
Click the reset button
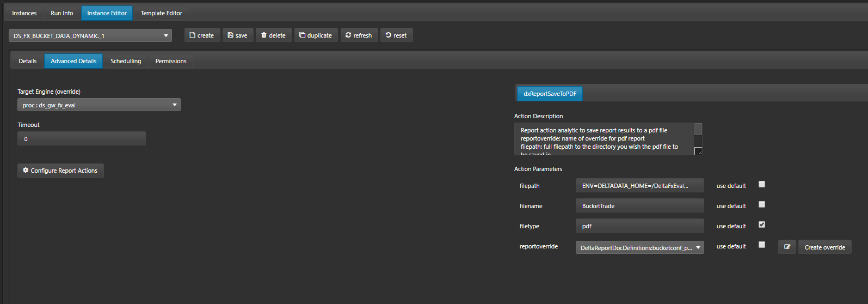point(396,35)
